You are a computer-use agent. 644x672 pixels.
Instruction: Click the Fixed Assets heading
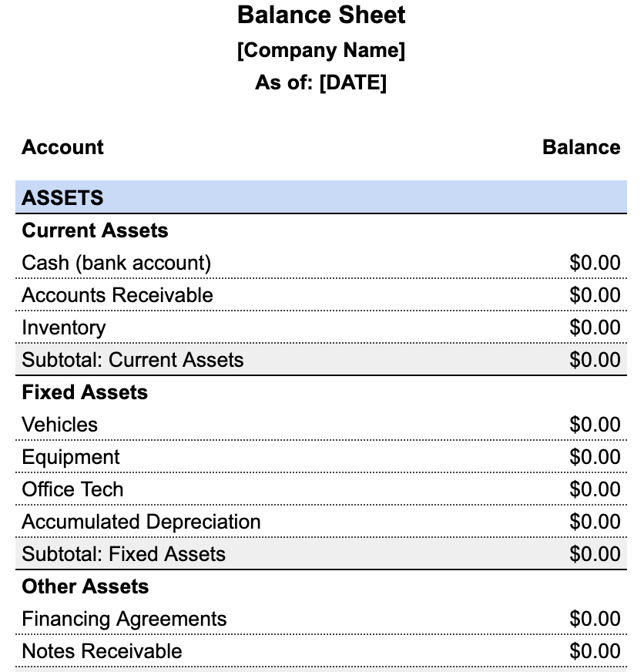(85, 392)
